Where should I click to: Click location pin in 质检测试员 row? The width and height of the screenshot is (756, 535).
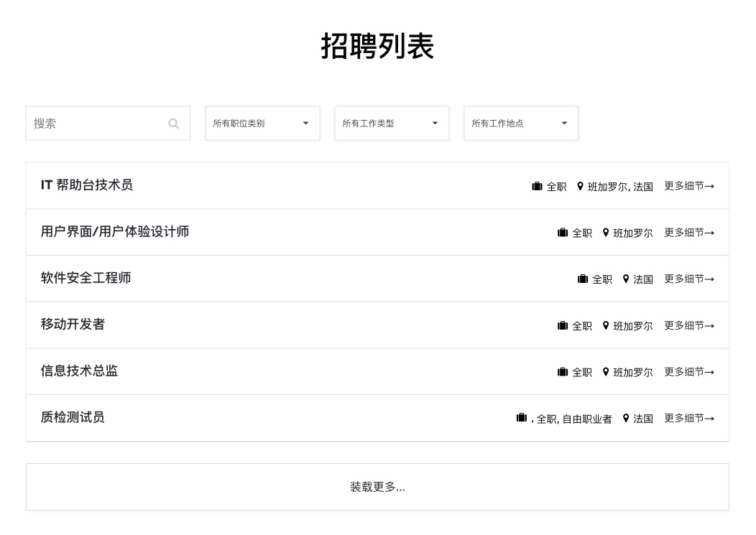626,419
